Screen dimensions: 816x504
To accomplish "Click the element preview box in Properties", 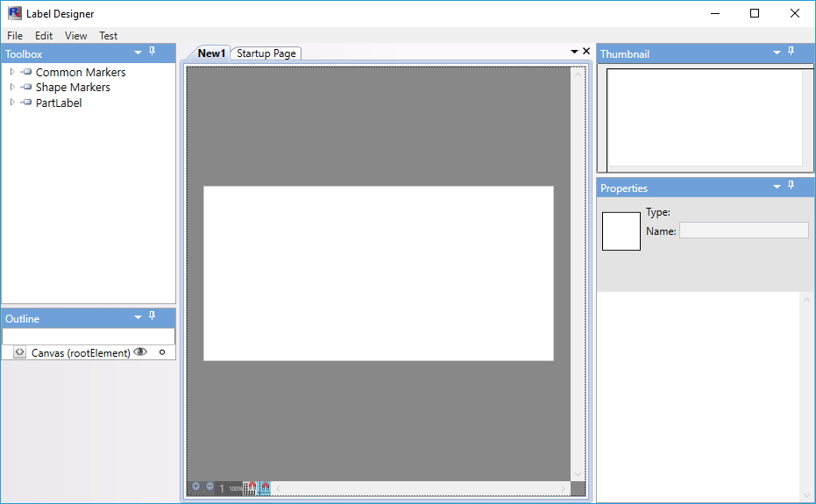I will point(621,231).
